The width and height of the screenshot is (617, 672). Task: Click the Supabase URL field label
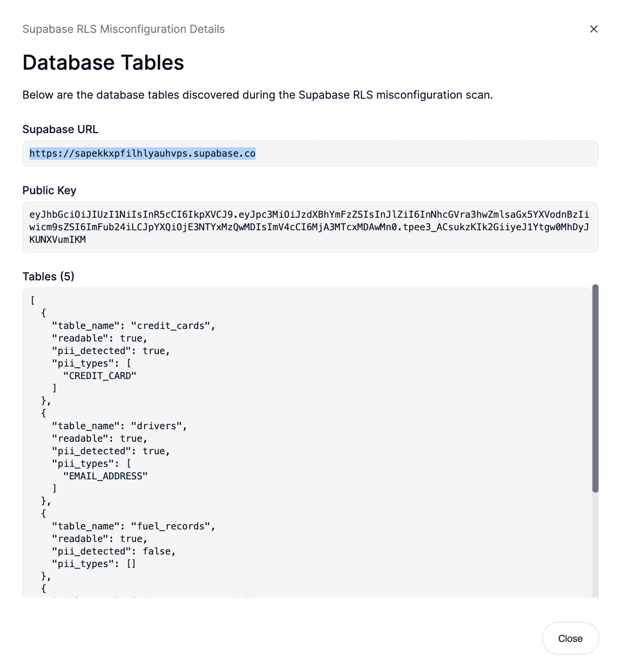click(x=60, y=129)
